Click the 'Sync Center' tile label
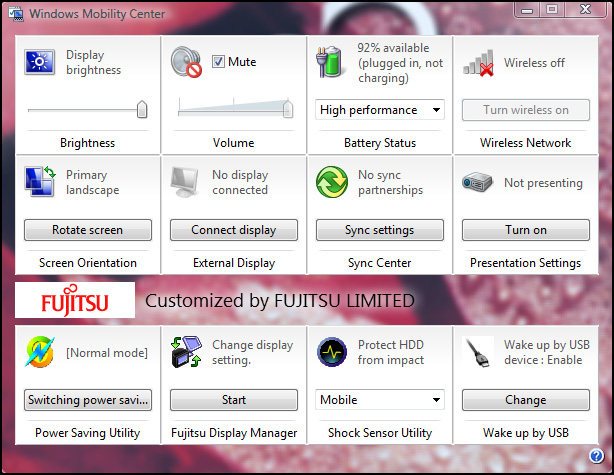The width and height of the screenshot is (614, 475). pos(379,263)
